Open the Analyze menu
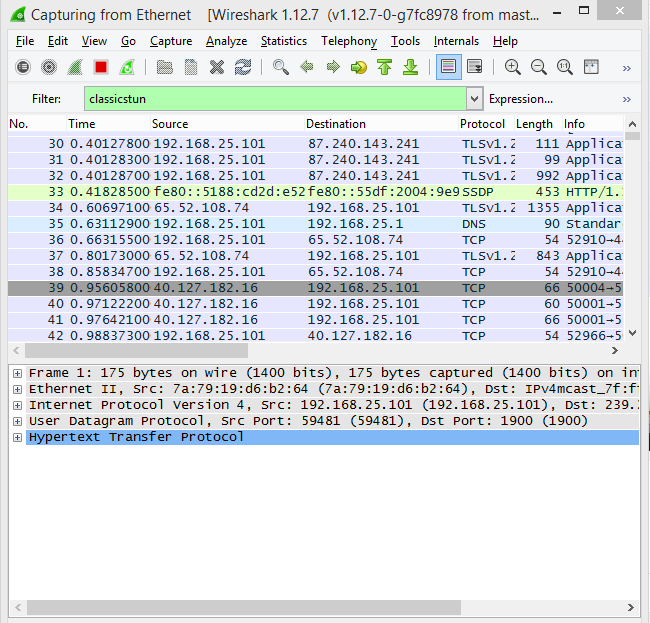The height and width of the screenshot is (623, 650). 226,41
